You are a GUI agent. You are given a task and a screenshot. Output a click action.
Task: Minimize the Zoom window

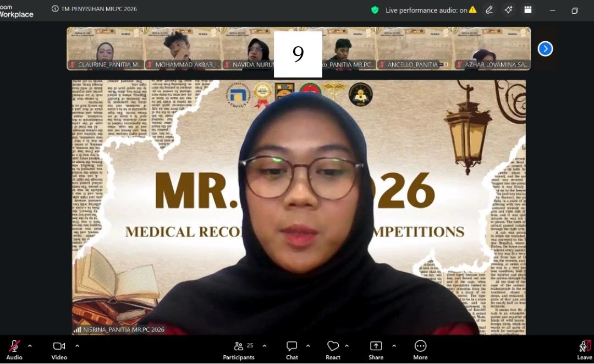(x=553, y=10)
